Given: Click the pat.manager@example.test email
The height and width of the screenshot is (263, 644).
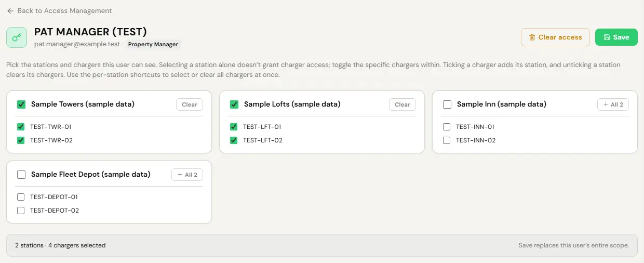Looking at the screenshot, I should pyautogui.click(x=77, y=45).
